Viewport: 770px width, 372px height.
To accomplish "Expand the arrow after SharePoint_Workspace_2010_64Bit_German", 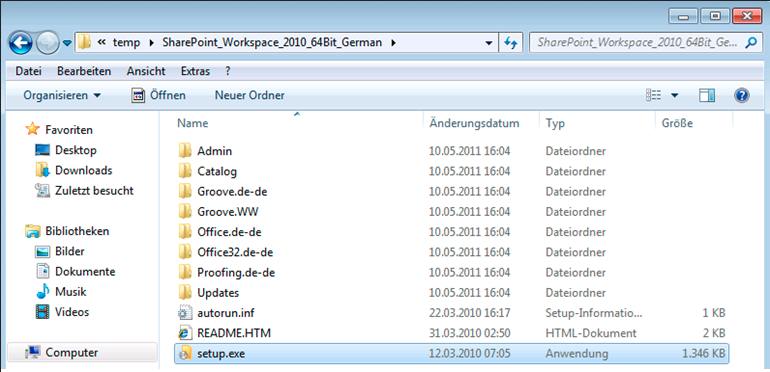I will click(x=392, y=43).
